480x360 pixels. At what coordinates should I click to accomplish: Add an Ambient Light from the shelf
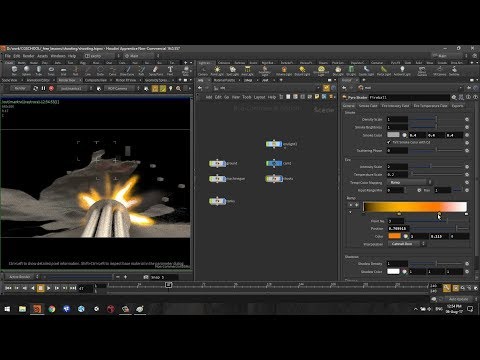point(402,71)
